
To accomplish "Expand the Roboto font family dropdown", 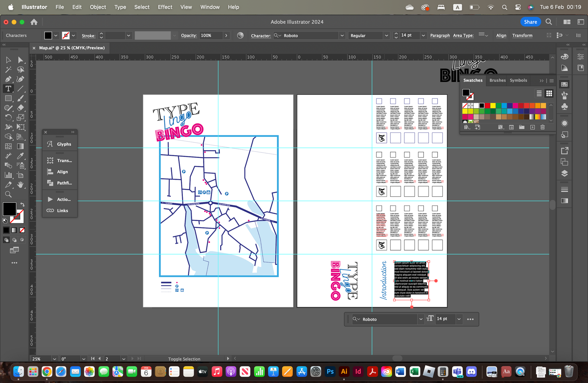I will [x=342, y=36].
